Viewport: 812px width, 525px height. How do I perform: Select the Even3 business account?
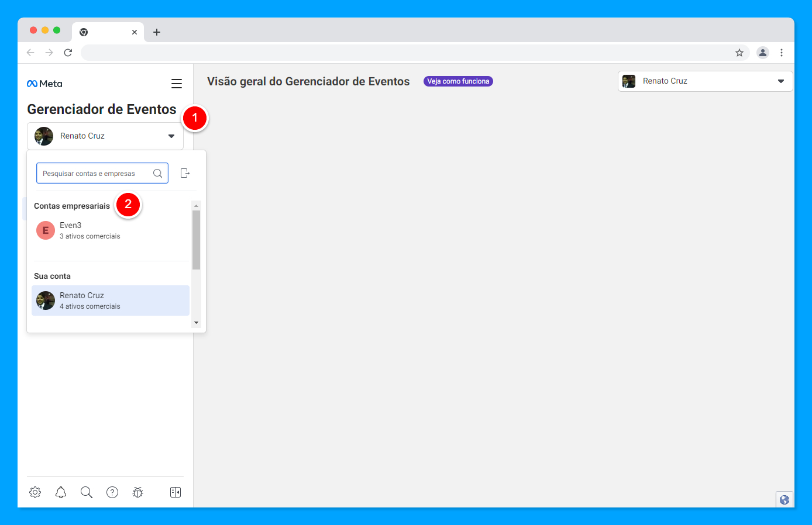[111, 230]
